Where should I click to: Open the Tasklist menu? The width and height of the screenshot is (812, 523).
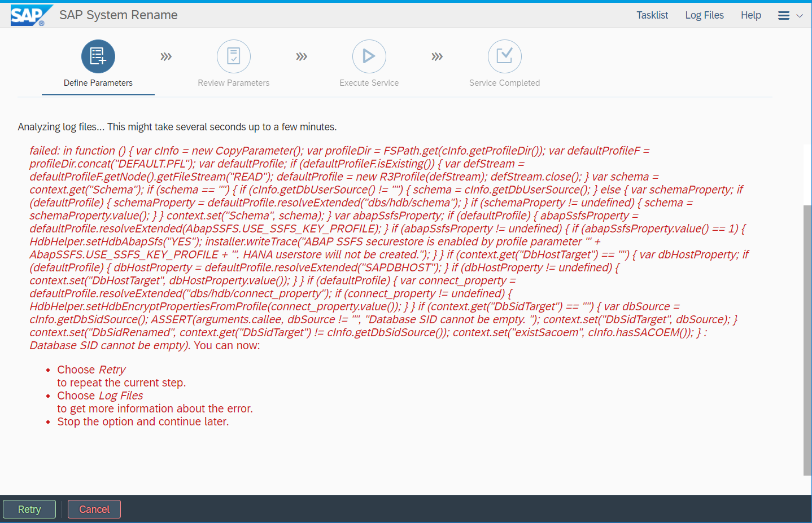[652, 15]
